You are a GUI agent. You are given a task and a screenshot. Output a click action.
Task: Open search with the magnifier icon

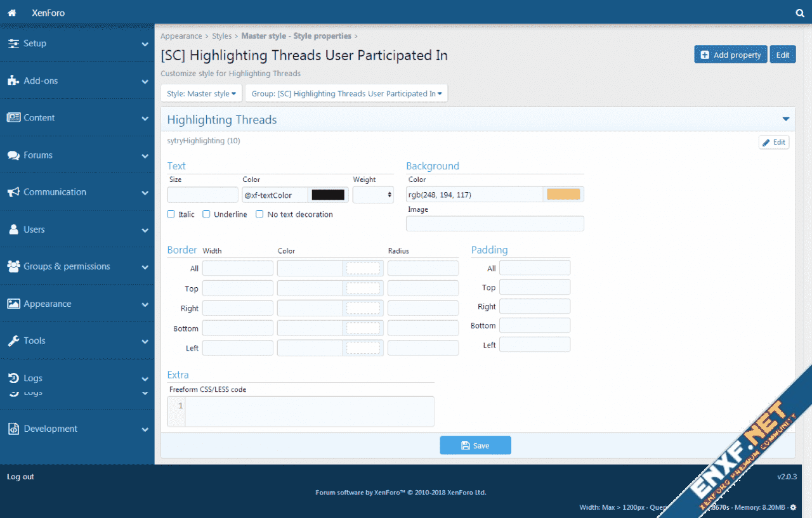(x=800, y=13)
